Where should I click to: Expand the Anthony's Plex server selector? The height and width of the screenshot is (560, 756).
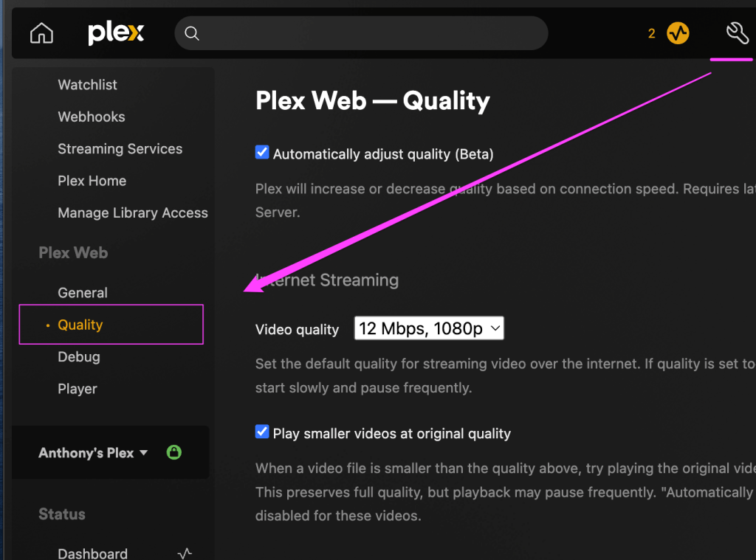pos(93,453)
